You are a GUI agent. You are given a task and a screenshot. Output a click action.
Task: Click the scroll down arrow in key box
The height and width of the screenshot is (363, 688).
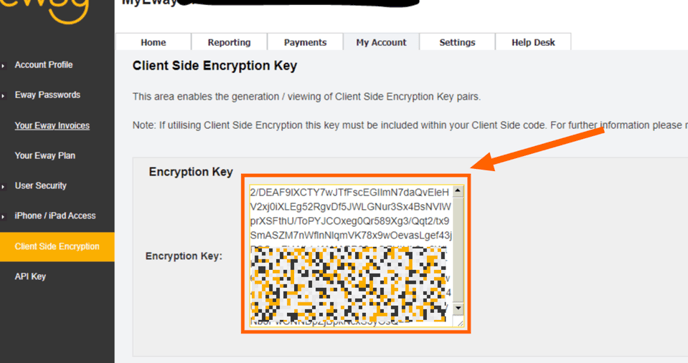(x=458, y=308)
